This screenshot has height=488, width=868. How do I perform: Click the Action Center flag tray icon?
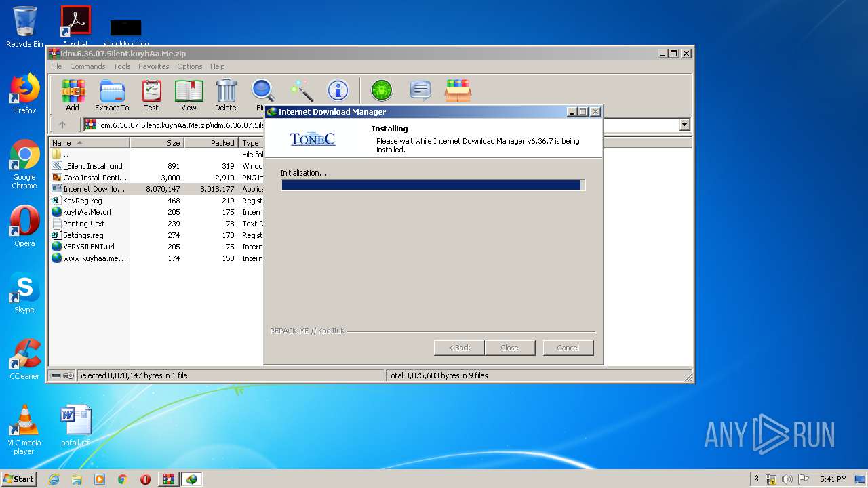803,479
